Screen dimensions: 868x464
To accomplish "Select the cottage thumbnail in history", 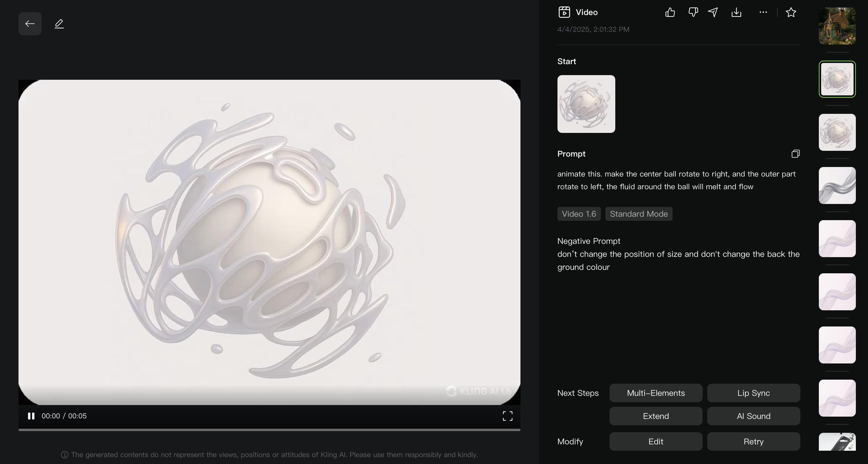I will pyautogui.click(x=837, y=26).
